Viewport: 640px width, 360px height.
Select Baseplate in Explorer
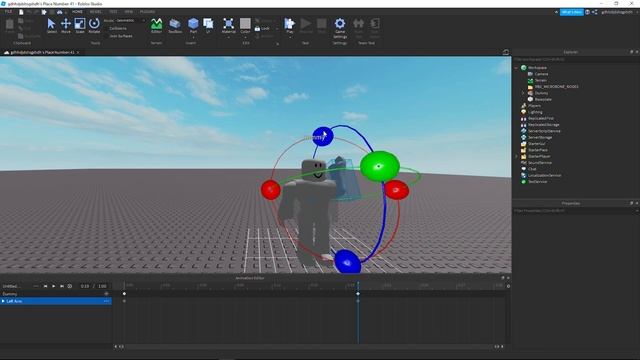(x=543, y=99)
